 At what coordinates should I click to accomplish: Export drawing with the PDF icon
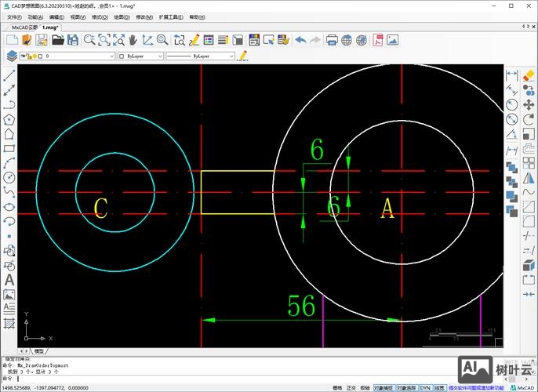pyautogui.click(x=378, y=40)
